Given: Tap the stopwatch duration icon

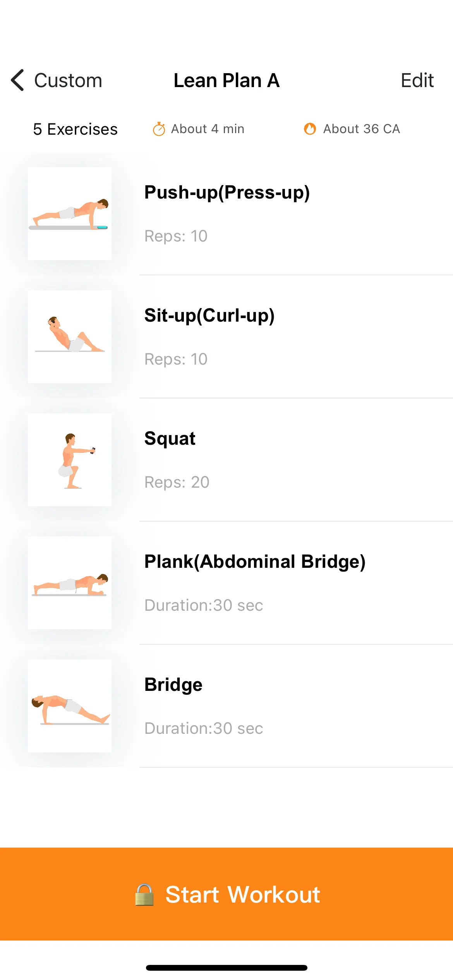Looking at the screenshot, I should (159, 129).
